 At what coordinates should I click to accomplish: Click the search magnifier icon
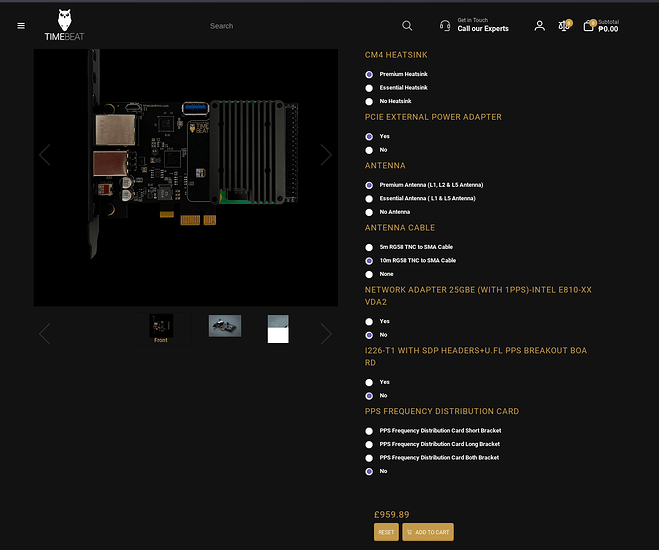pyautogui.click(x=407, y=26)
